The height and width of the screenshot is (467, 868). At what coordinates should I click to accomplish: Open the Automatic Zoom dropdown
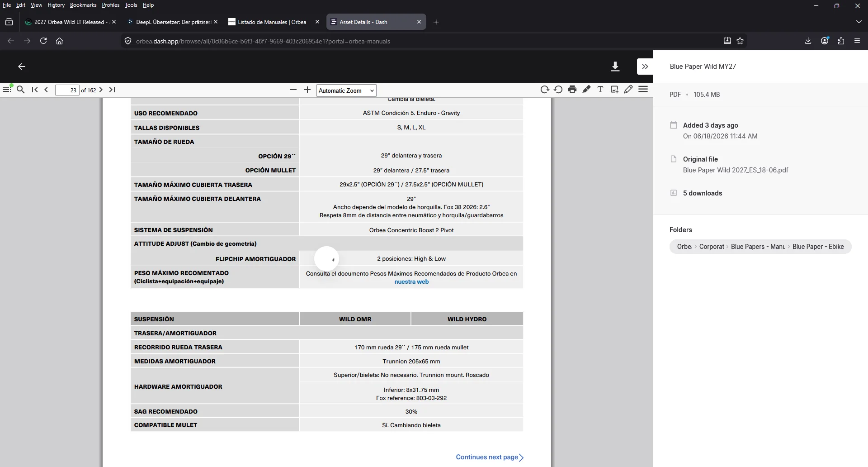click(x=346, y=91)
